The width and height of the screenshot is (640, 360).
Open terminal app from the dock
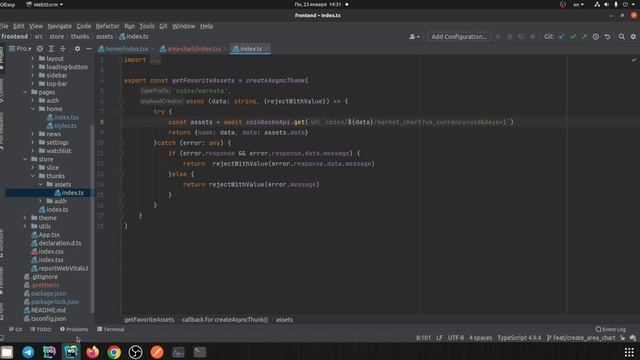200,352
